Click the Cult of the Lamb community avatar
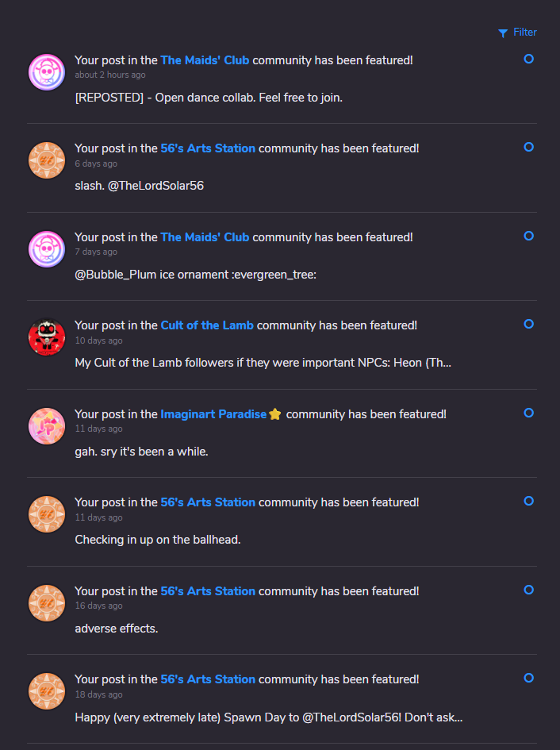Viewport: 560px width, 750px height. (x=46, y=337)
